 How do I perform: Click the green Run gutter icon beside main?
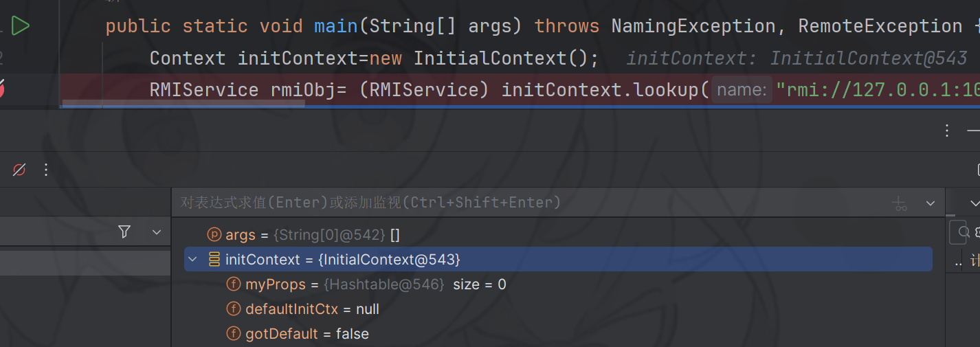pyautogui.click(x=21, y=26)
